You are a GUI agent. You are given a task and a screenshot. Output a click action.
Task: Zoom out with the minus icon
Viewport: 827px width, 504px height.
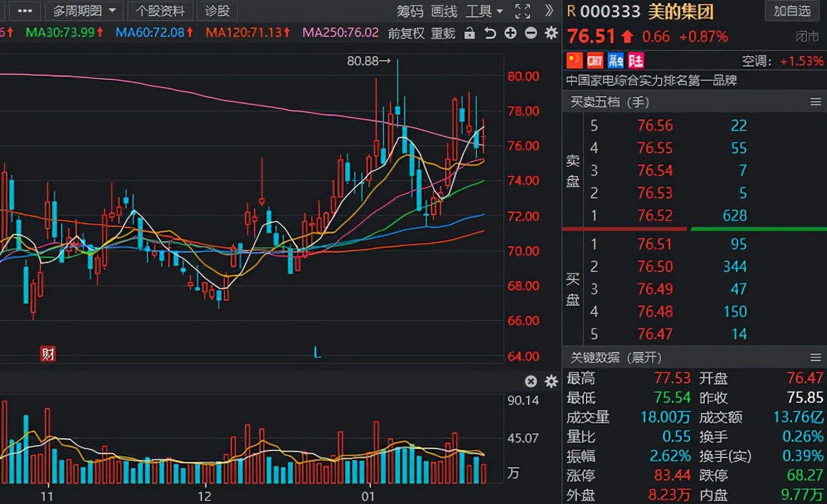pos(531,33)
